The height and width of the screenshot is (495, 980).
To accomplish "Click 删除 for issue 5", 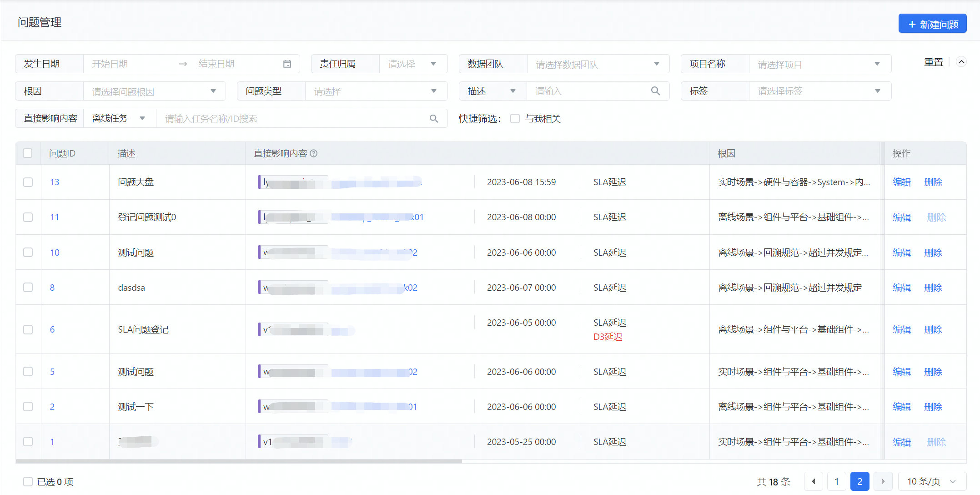I will (933, 372).
